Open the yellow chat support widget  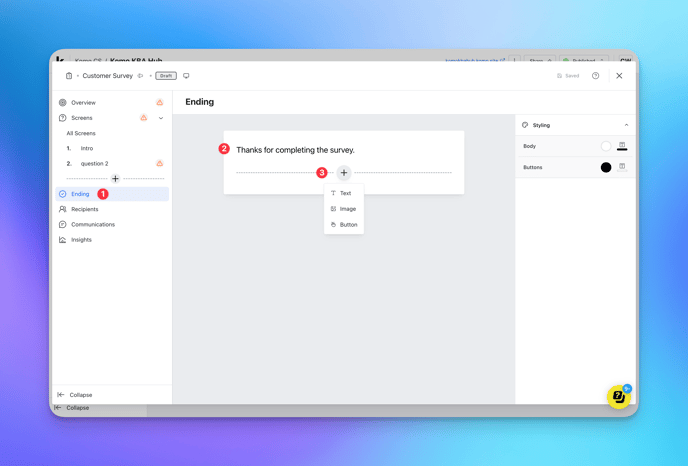(619, 397)
